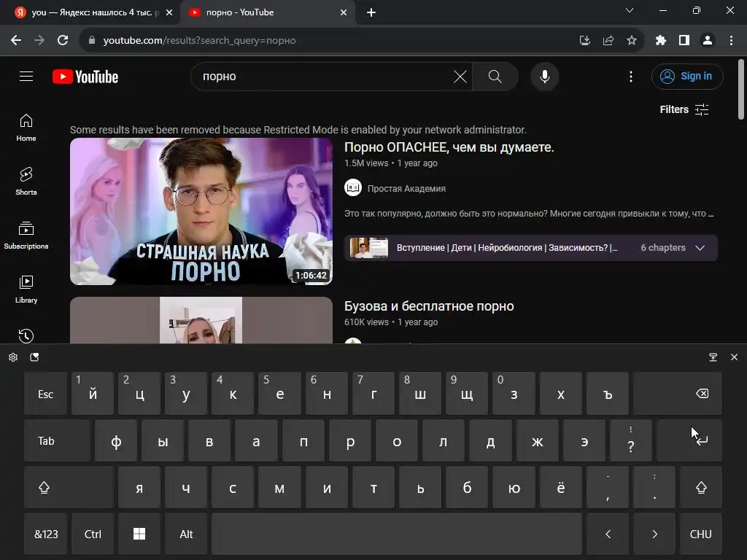Toggle the browser side panel icon
Image resolution: width=747 pixels, height=560 pixels.
pos(684,41)
